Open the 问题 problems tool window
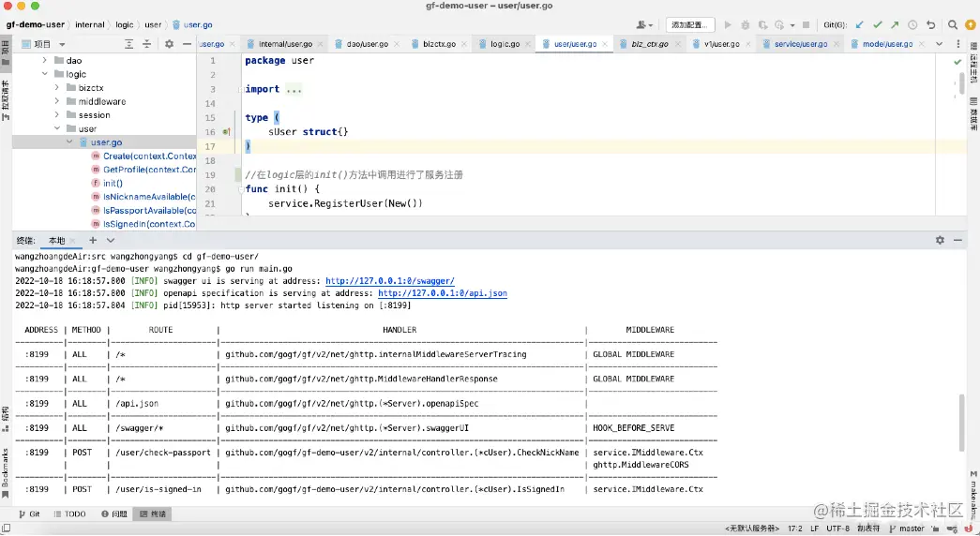980x536 pixels. click(x=113, y=514)
